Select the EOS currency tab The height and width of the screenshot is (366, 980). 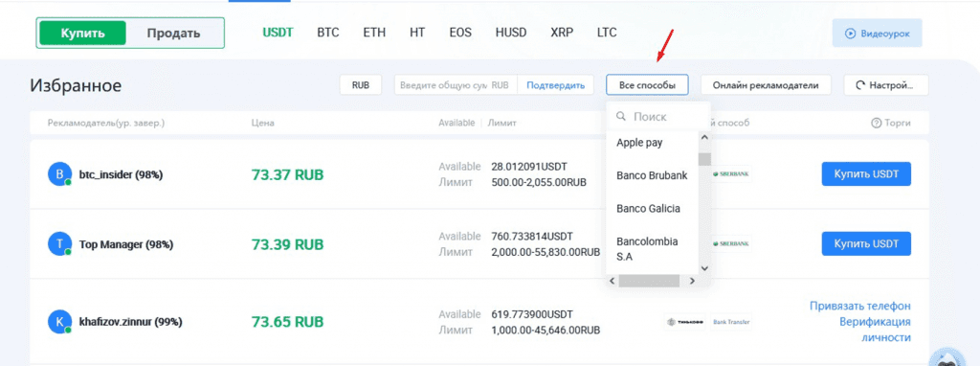460,33
